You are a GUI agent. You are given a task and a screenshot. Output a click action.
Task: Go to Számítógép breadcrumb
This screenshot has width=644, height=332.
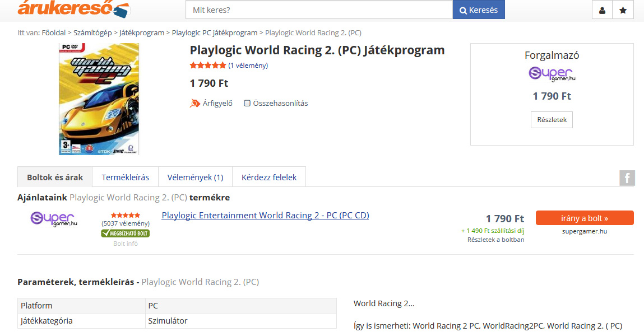coord(93,33)
